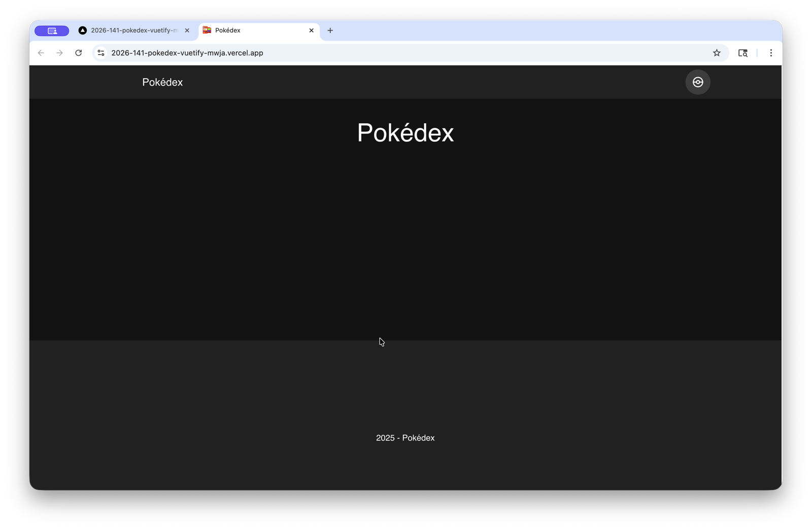Toggle the theme using the Pokéball button

point(698,82)
